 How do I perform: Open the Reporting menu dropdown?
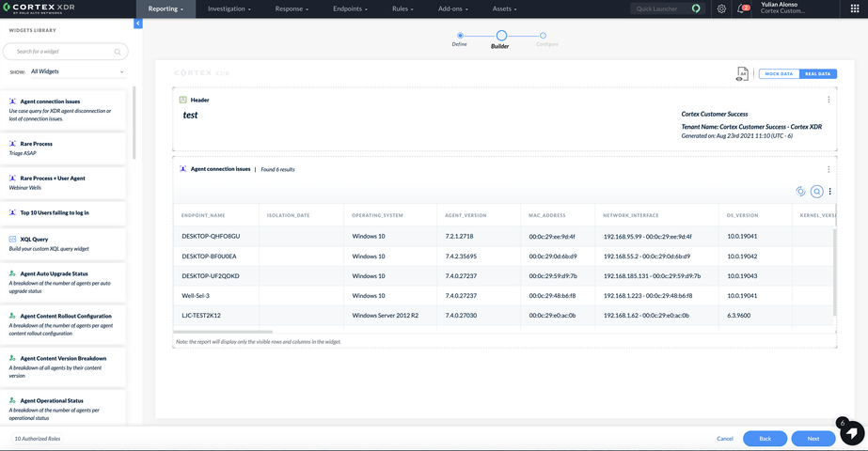[166, 8]
